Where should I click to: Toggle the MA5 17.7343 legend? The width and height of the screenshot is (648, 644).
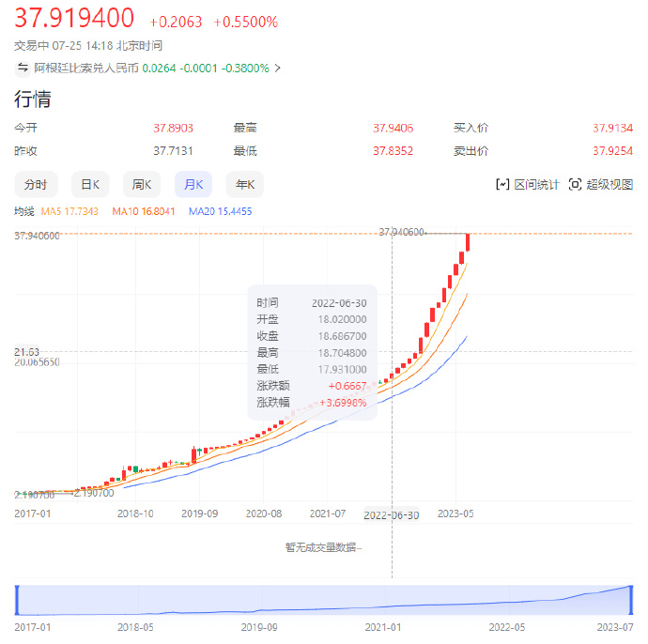70,212
